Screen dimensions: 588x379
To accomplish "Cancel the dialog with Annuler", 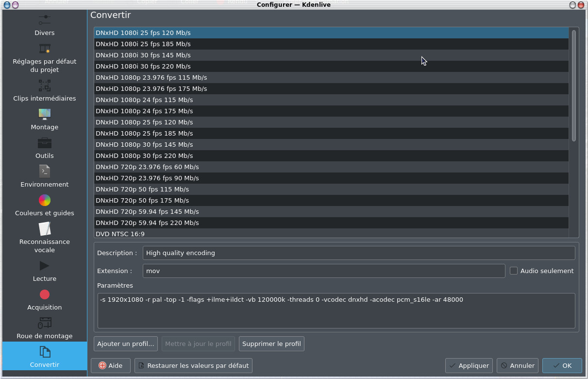I will [518, 365].
